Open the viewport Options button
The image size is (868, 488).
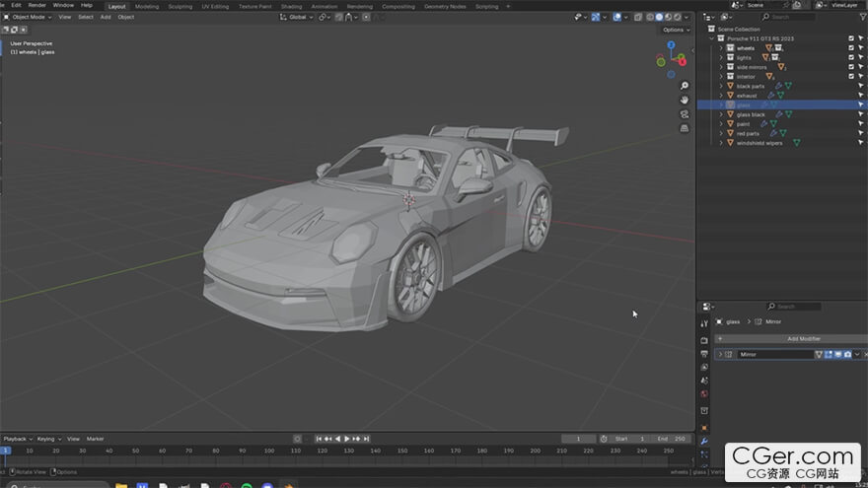click(675, 30)
